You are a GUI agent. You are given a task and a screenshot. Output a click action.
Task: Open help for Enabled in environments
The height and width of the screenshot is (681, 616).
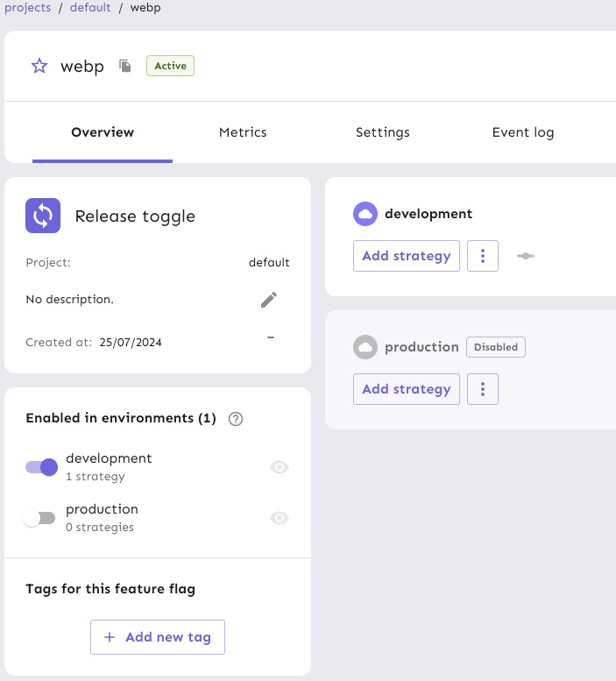[x=235, y=419]
